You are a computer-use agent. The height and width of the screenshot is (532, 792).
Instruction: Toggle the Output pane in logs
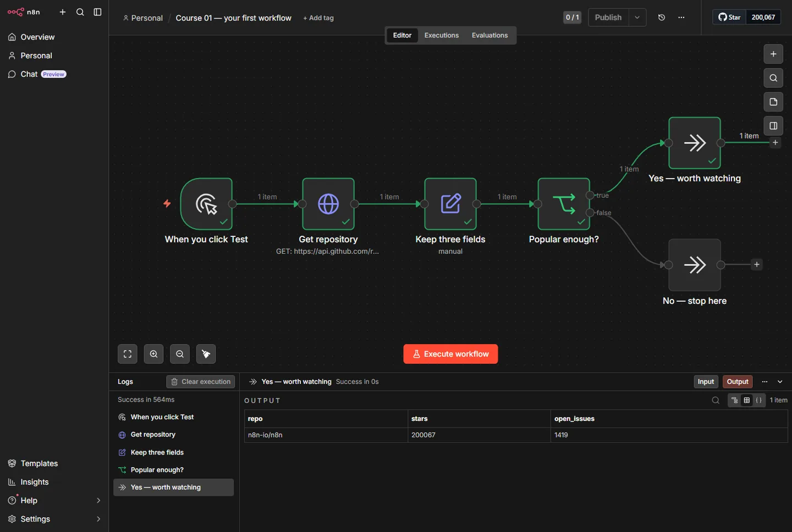pos(738,381)
